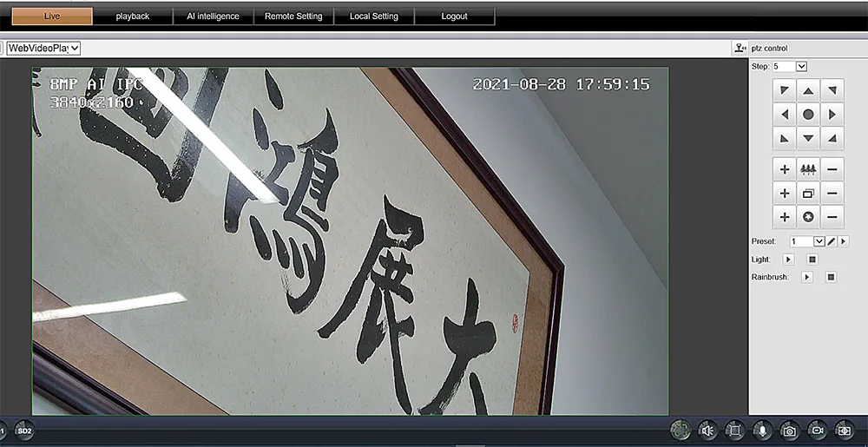Open the AI intelligence tab

pos(214,16)
